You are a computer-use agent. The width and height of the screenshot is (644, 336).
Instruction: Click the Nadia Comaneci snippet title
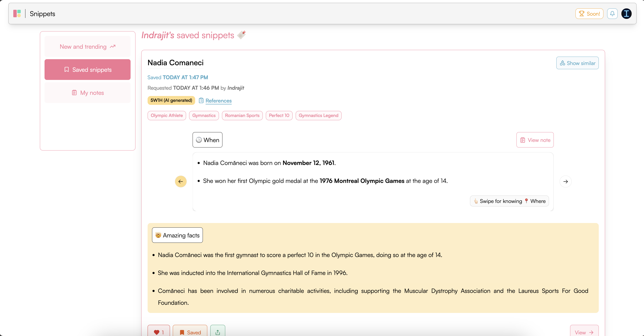[175, 62]
